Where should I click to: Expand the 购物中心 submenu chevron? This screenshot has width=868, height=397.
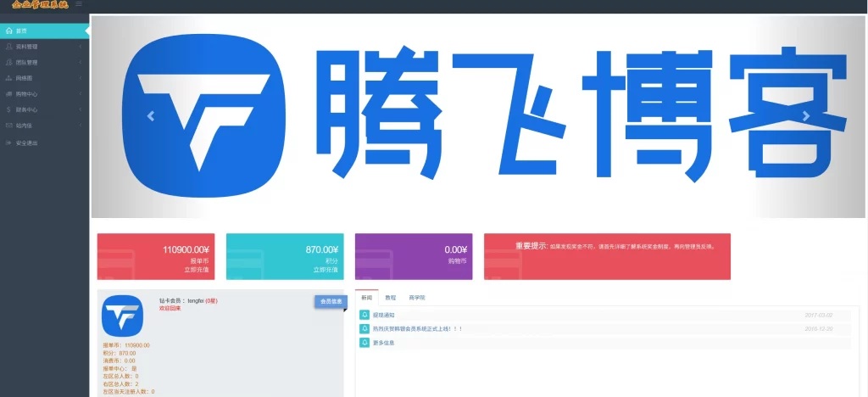(81, 94)
